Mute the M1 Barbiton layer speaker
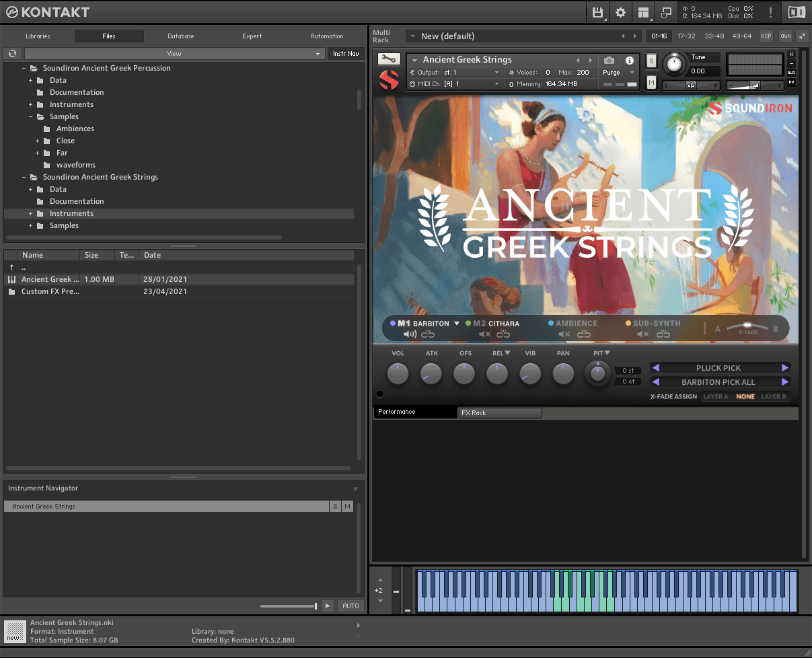The width and height of the screenshot is (812, 658). click(410, 334)
